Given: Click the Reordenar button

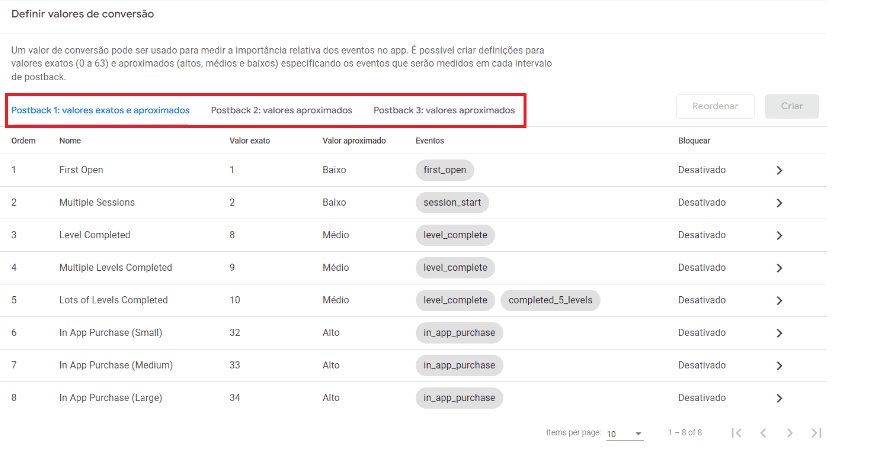Looking at the screenshot, I should (715, 107).
